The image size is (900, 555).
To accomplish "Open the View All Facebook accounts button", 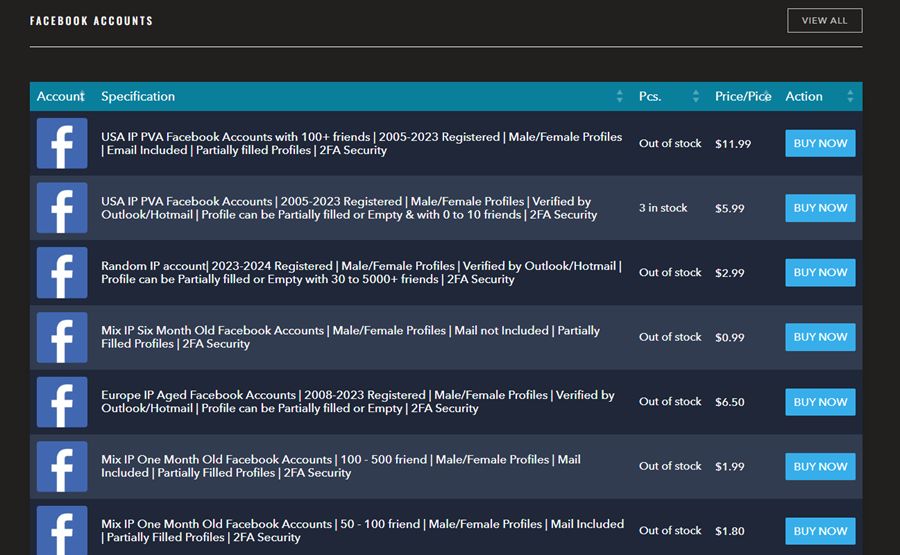I will 824,21.
